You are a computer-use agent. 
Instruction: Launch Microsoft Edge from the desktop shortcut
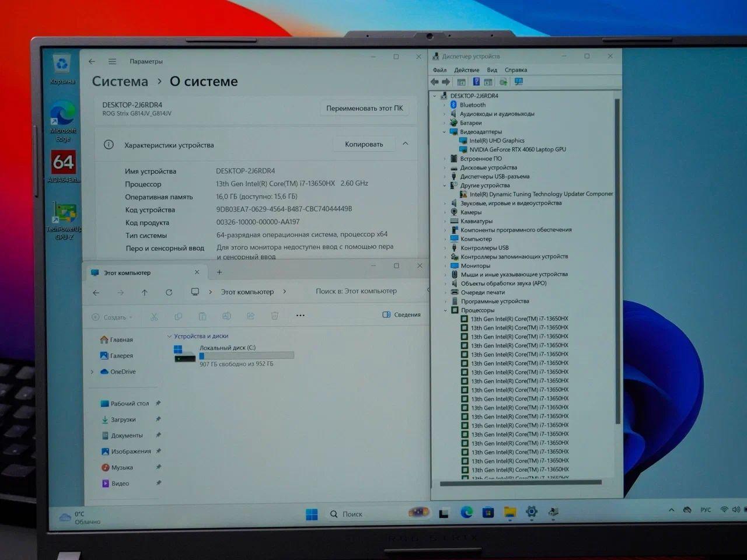63,121
